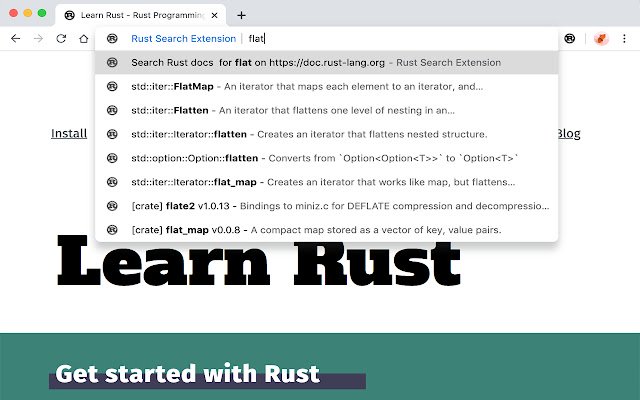Minimize the window with the yellow button
Viewport: 640px width, 400px height.
[28, 13]
